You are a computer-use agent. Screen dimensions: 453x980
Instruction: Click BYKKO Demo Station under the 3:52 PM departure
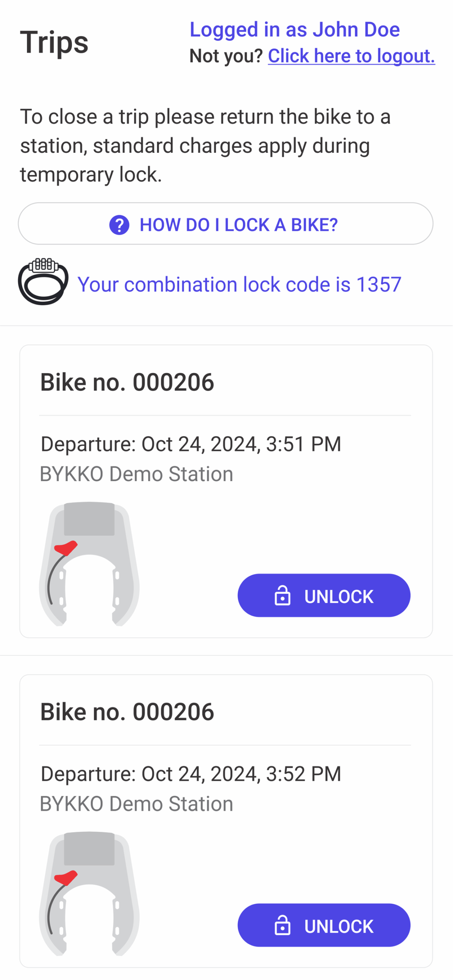136,804
